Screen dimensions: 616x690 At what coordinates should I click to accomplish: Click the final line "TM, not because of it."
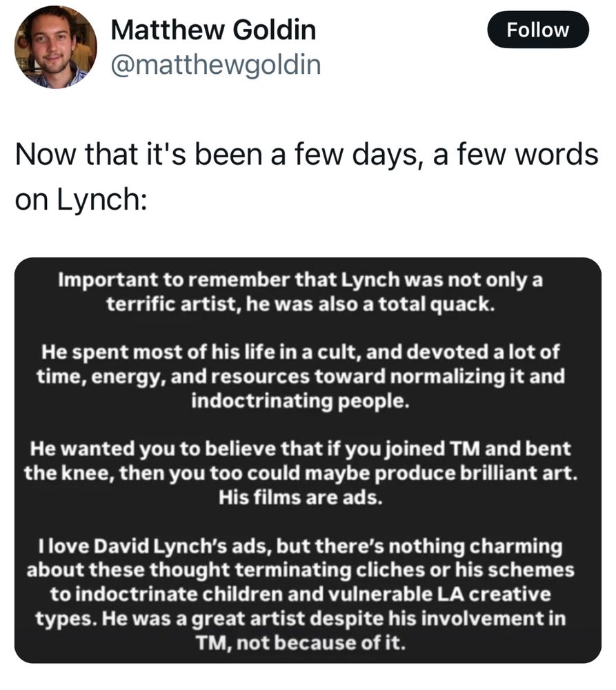(x=308, y=642)
